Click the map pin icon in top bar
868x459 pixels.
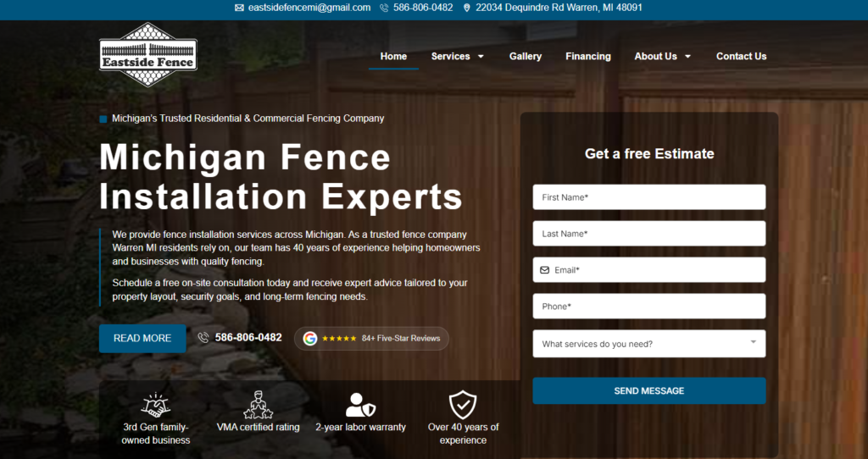tap(467, 8)
